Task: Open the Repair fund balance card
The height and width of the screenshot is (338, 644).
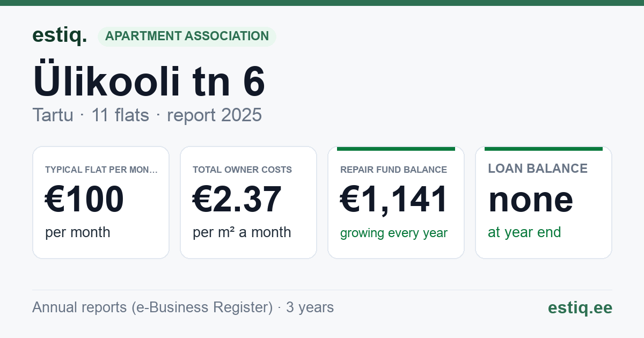Action: tap(396, 202)
